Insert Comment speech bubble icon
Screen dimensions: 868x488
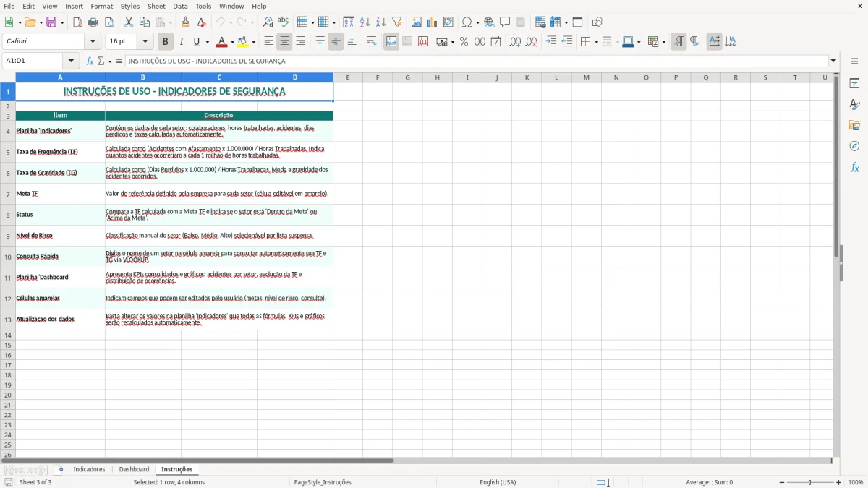click(x=506, y=22)
